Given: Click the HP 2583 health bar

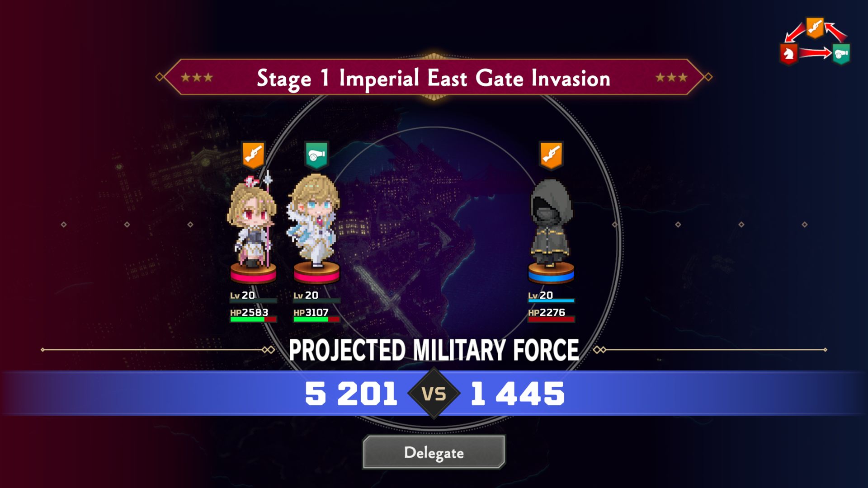Looking at the screenshot, I should [253, 319].
